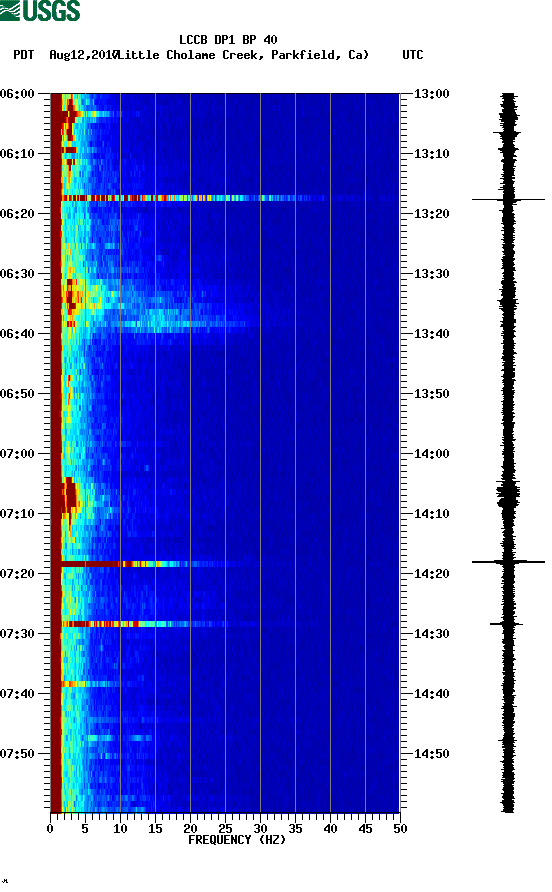
Task: Click the 'FREQUENCY (HZ)' axis title
Action: 237,840
